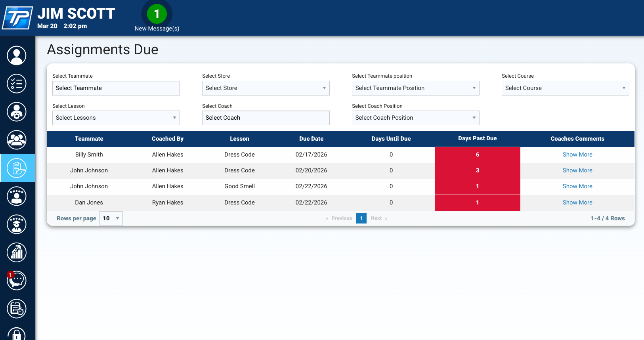Open the rows per page dropdown
The image size is (644, 340).
point(111,218)
